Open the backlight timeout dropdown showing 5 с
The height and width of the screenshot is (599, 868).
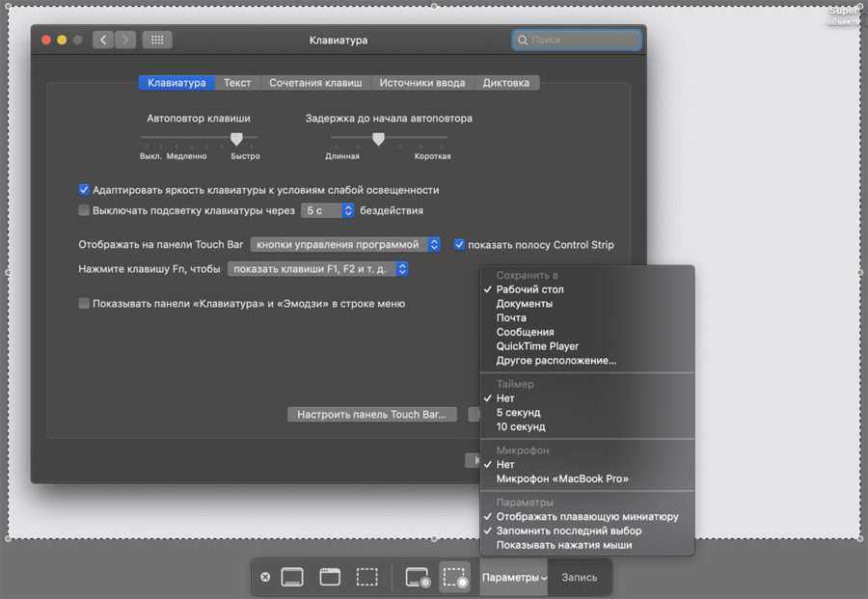327,210
